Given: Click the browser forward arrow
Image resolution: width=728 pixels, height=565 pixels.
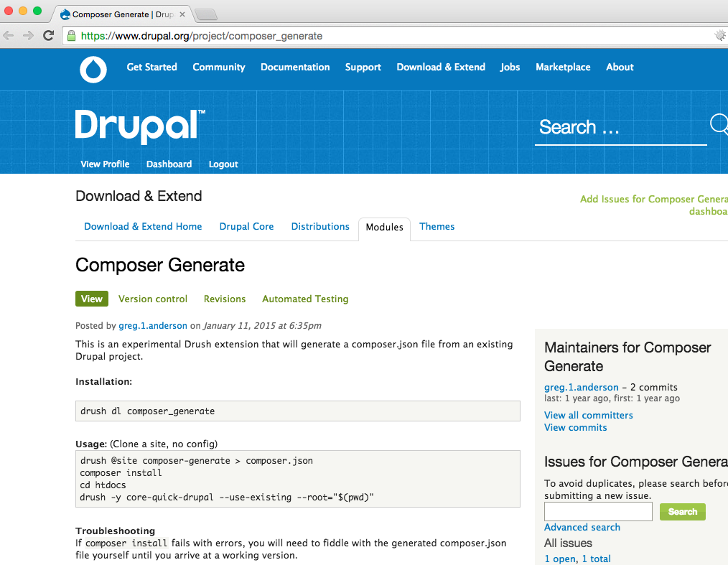Looking at the screenshot, I should 28,36.
